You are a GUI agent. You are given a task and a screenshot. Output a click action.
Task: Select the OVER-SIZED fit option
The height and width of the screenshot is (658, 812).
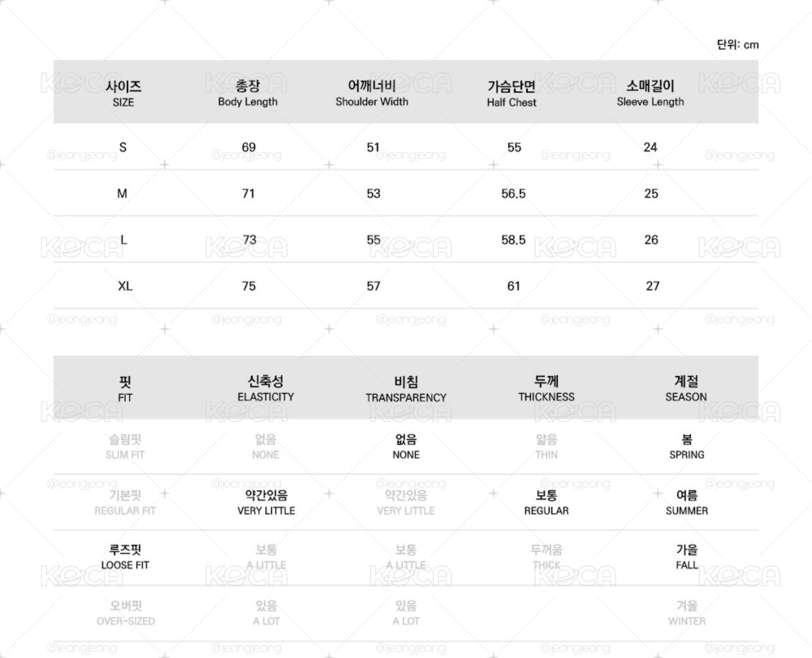[x=125, y=613]
